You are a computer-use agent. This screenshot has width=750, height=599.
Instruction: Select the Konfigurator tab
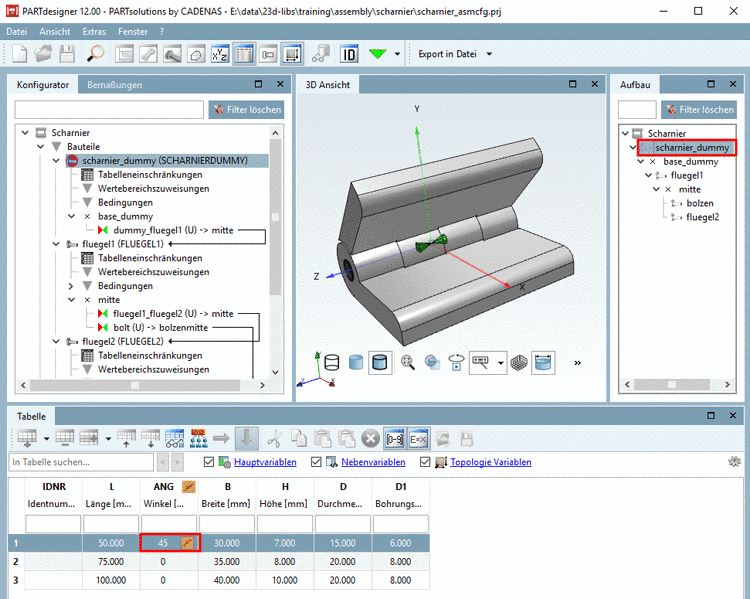[43, 85]
